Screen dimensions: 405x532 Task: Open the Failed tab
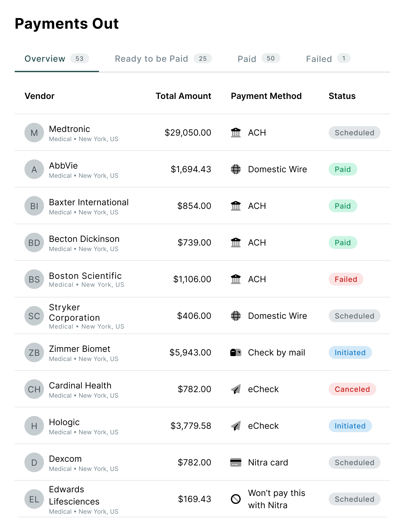tap(328, 59)
